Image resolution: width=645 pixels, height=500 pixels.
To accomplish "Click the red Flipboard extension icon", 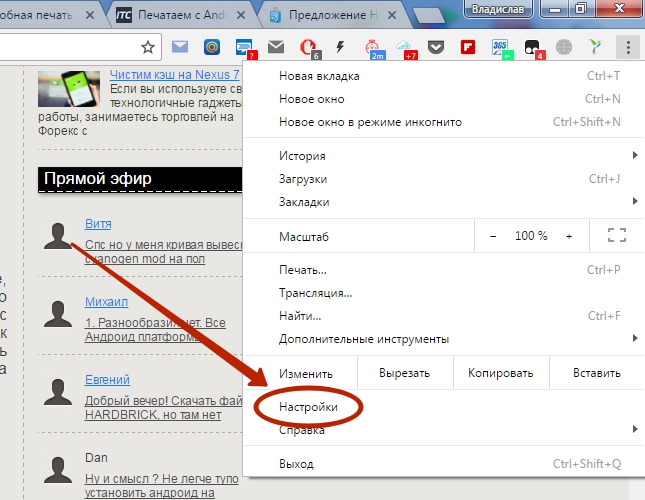I will coord(468,47).
